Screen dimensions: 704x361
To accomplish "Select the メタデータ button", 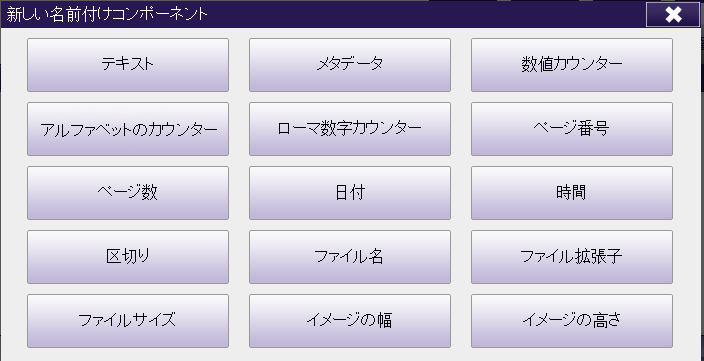I will [350, 65].
